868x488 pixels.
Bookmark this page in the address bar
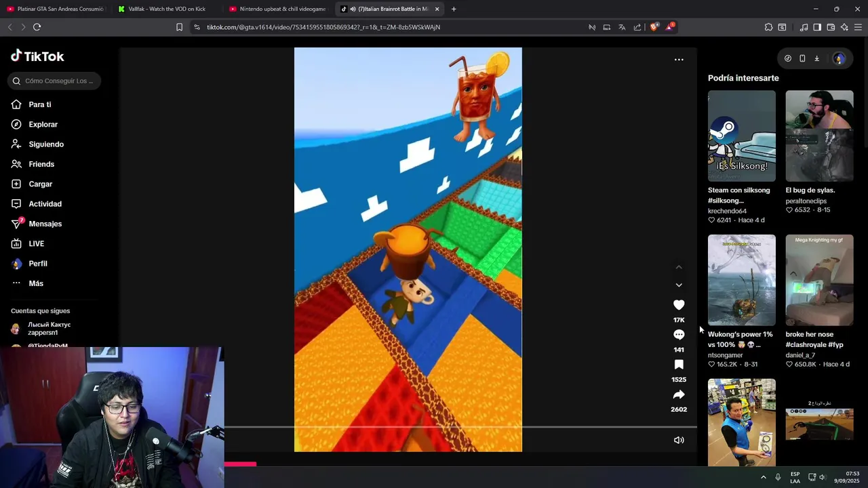(179, 27)
